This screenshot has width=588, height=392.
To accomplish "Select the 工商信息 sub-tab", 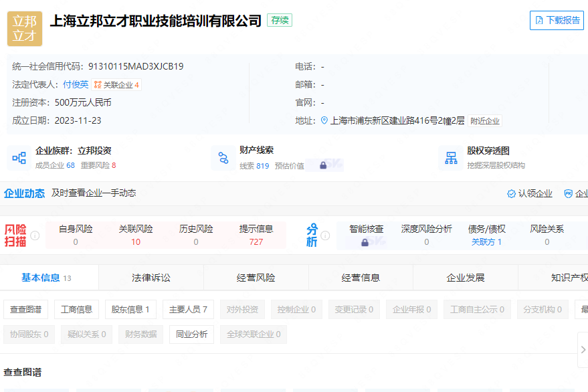I will [76, 310].
